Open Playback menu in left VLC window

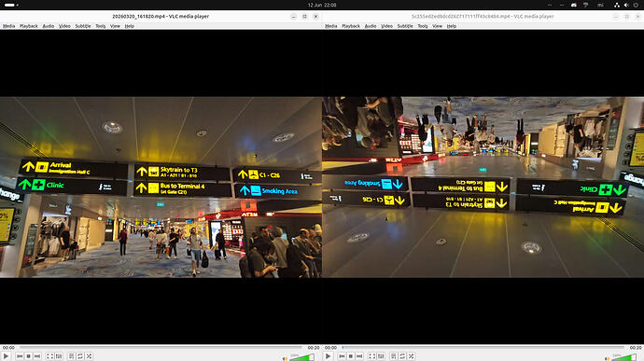point(29,26)
